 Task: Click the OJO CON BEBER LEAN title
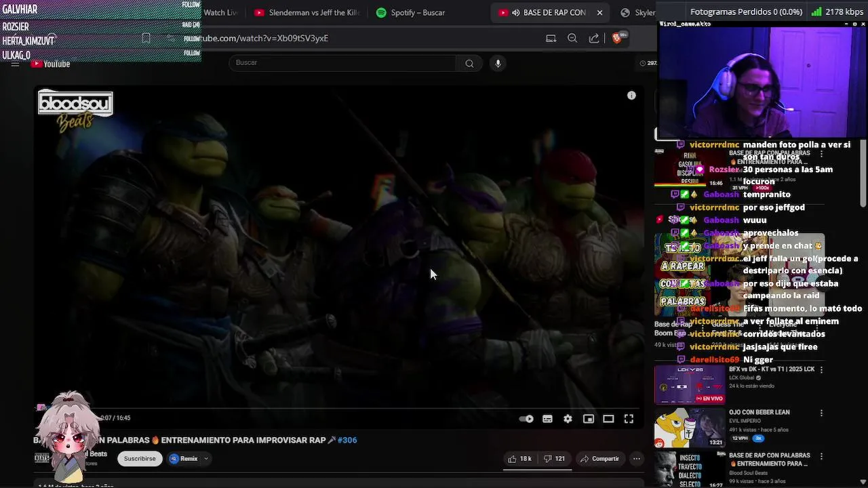(759, 412)
